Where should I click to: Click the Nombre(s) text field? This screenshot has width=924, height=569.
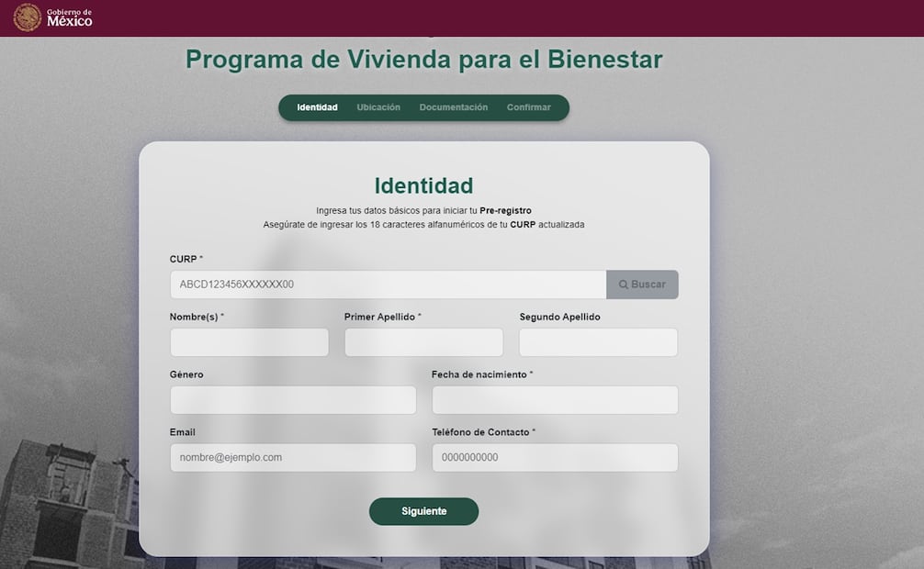[x=249, y=341]
